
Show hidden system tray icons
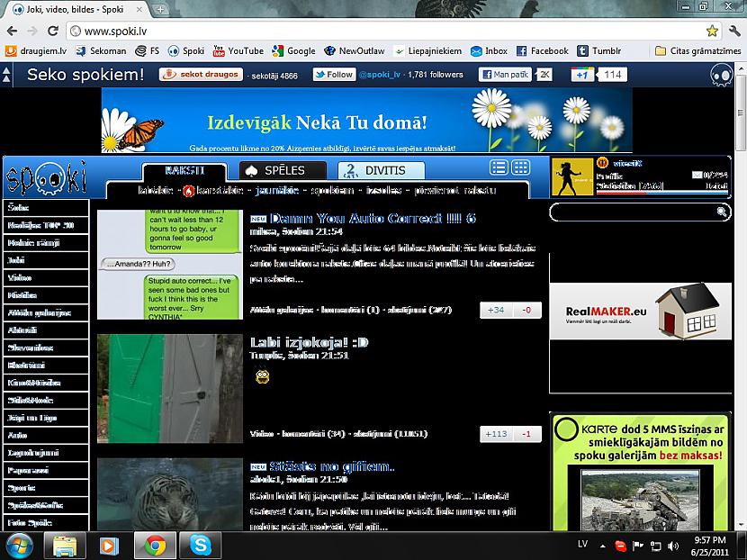pos(603,546)
